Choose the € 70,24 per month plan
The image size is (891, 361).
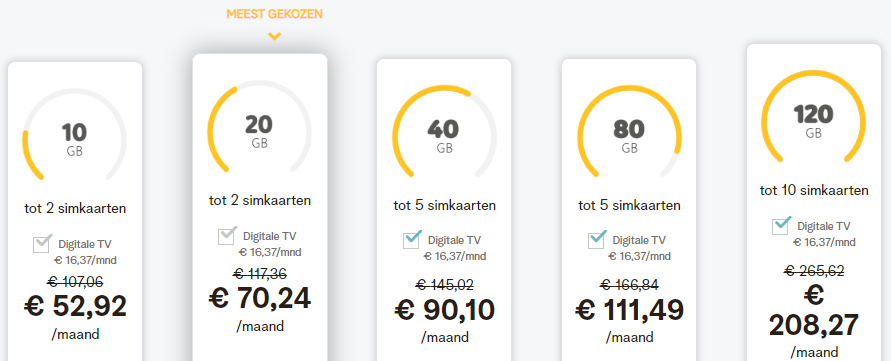[260, 298]
